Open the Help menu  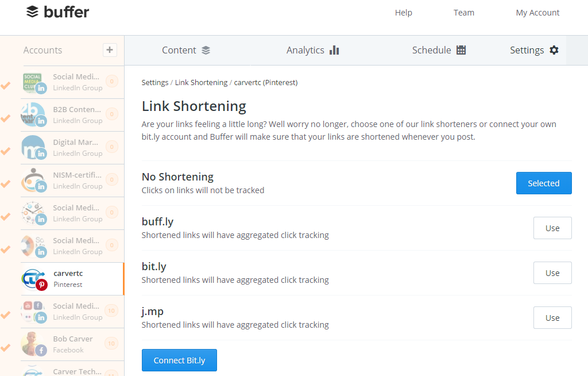click(404, 13)
